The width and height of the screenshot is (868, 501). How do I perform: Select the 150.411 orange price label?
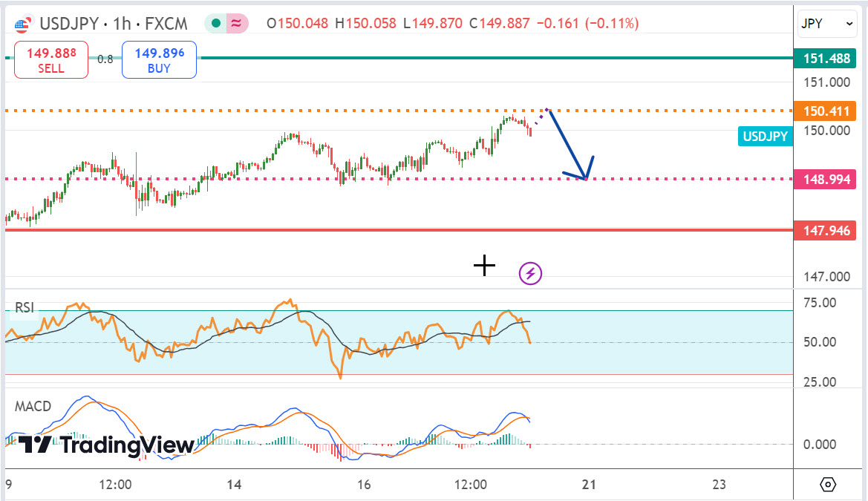pyautogui.click(x=824, y=111)
